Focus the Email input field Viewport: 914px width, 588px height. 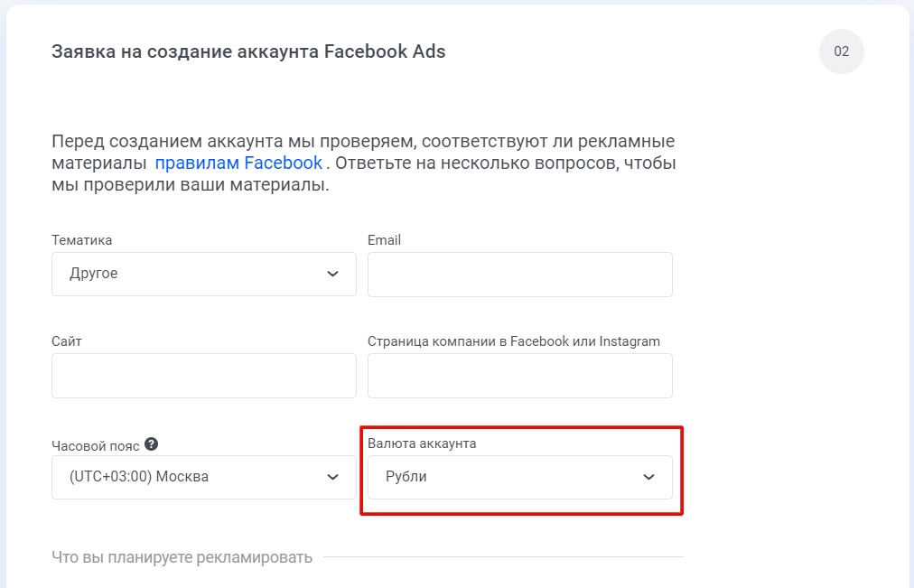click(519, 275)
